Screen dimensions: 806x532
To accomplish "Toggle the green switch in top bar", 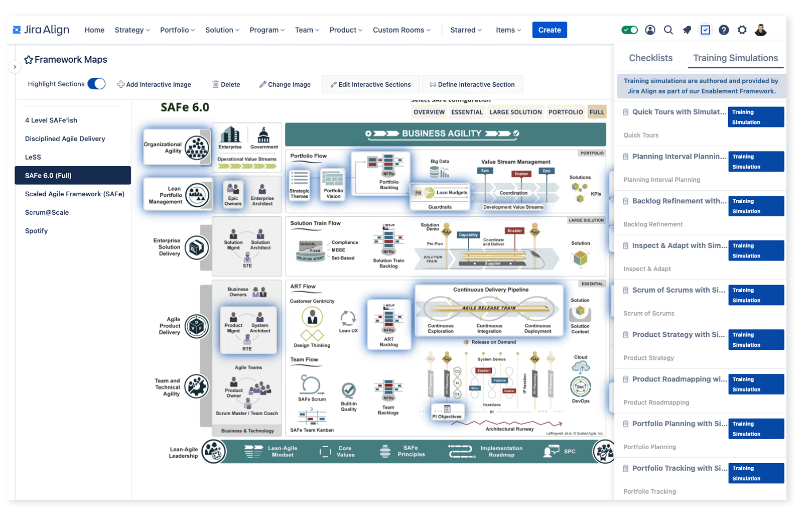I will tap(629, 30).
